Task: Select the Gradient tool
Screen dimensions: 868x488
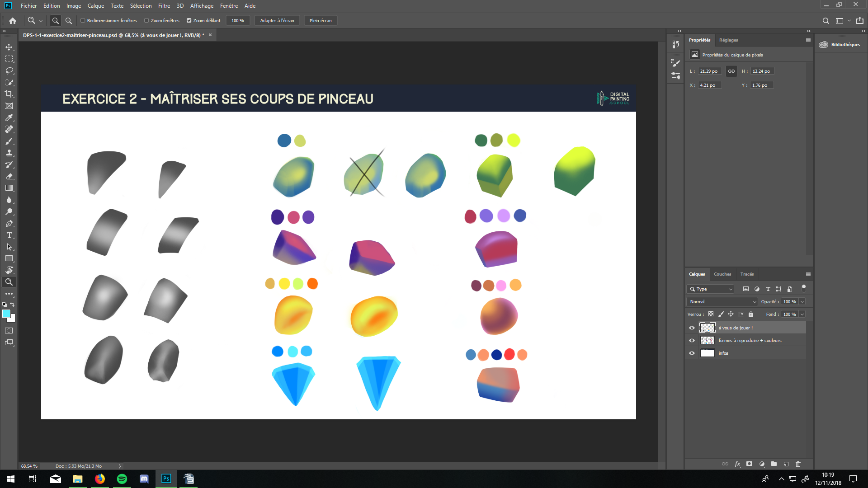Action: [9, 188]
